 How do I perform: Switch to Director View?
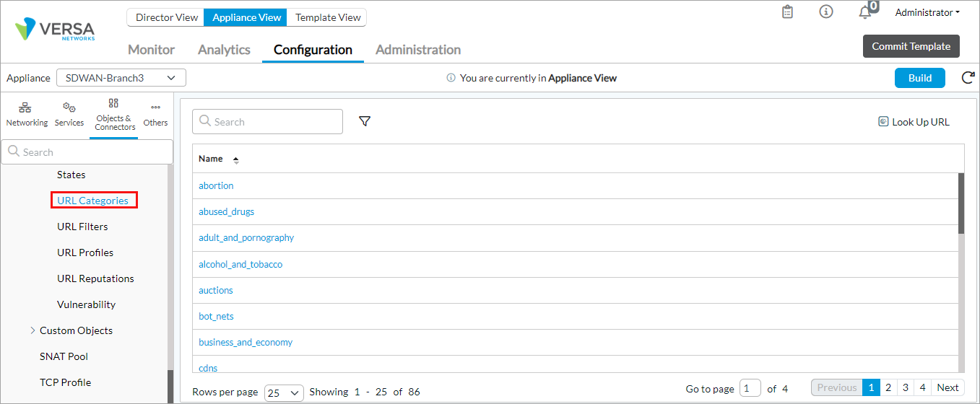pyautogui.click(x=167, y=17)
